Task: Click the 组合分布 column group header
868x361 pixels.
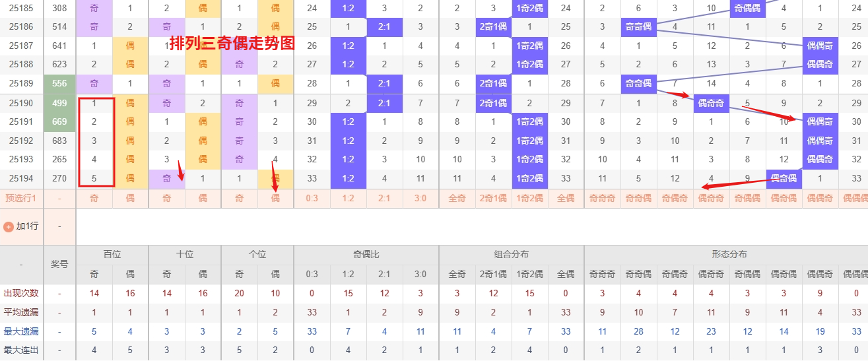Action: 512,255
